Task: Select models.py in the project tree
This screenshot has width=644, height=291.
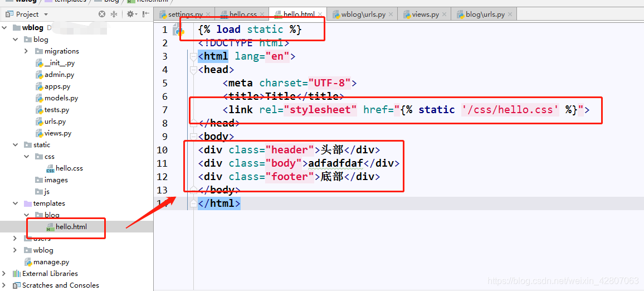Action: (x=61, y=98)
